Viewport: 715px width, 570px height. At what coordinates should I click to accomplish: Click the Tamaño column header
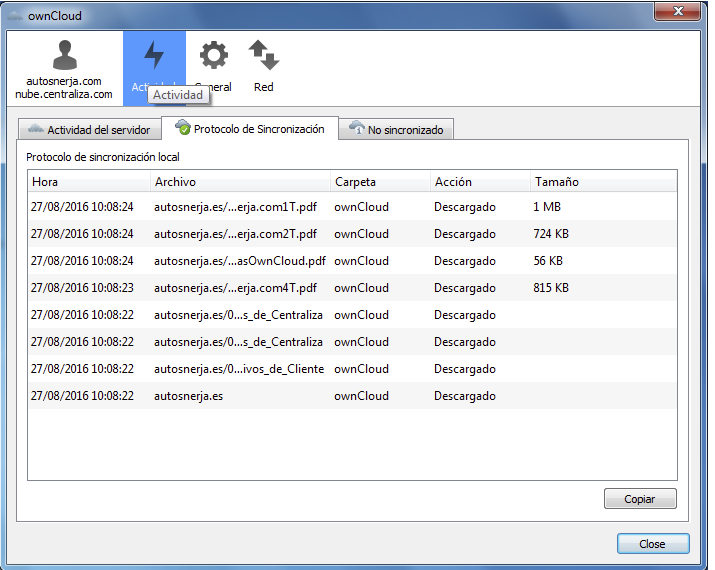600,182
